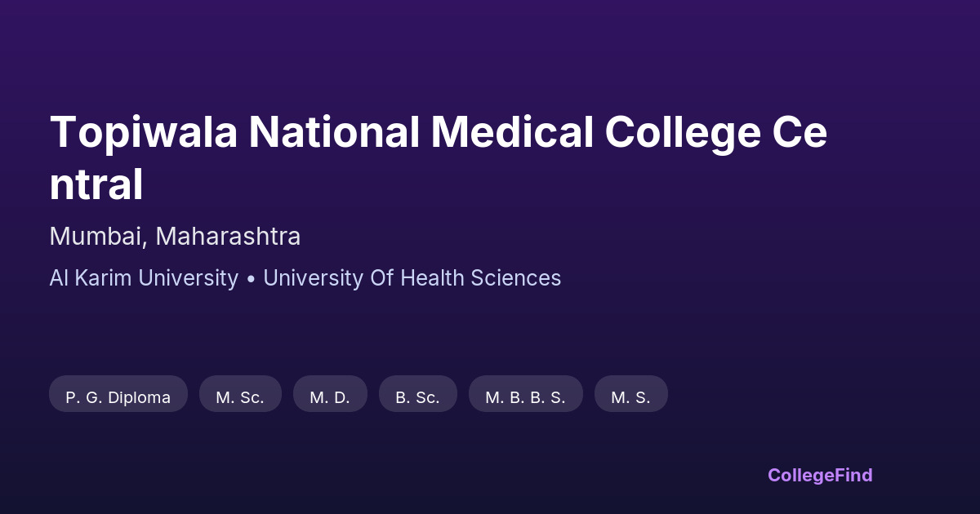Click the word National in the heading
This screenshot has width=980, height=514.
[x=334, y=132]
